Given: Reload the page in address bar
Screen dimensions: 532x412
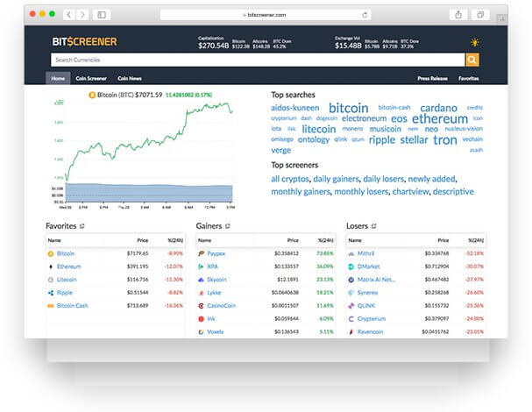Looking at the screenshot, I should click(365, 15).
